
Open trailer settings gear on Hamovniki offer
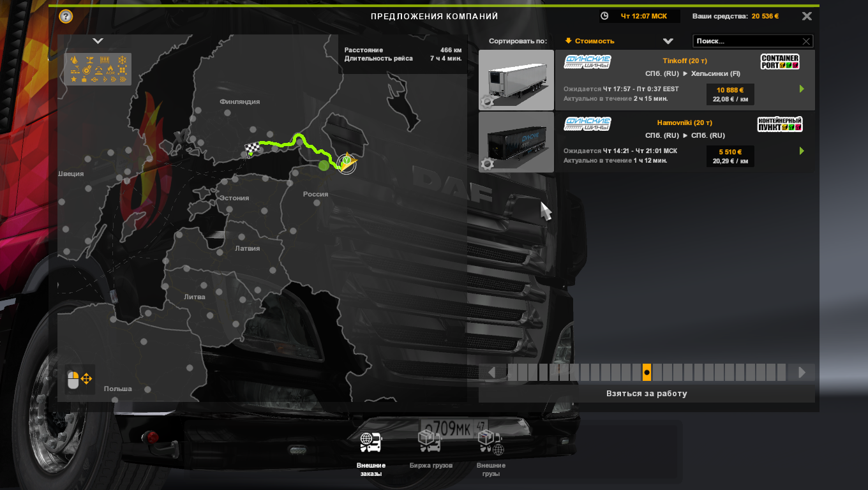coord(487,164)
